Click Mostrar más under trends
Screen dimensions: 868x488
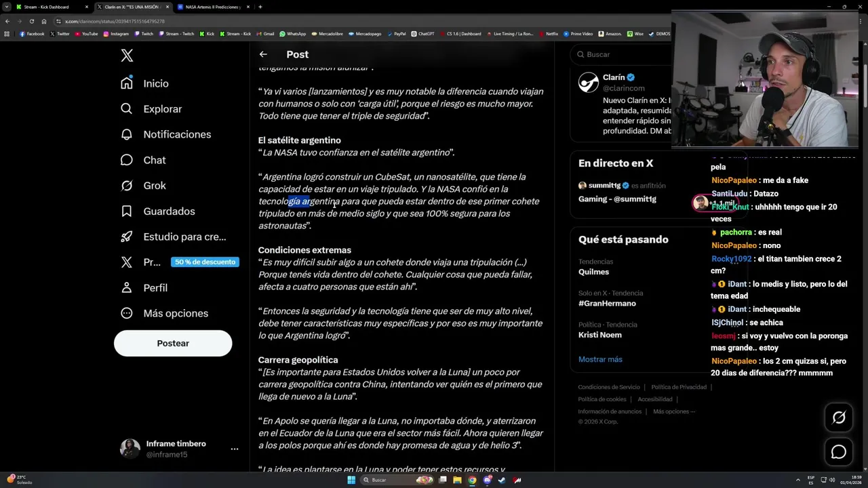click(x=600, y=359)
